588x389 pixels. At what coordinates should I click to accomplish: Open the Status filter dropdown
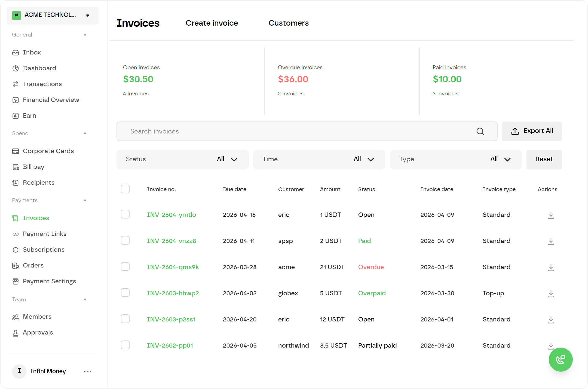tap(183, 159)
